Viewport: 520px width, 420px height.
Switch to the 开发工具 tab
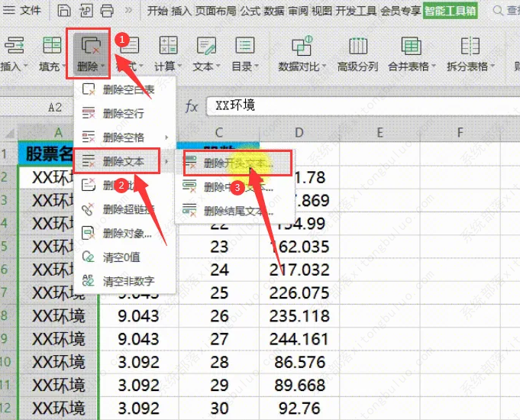(x=356, y=11)
